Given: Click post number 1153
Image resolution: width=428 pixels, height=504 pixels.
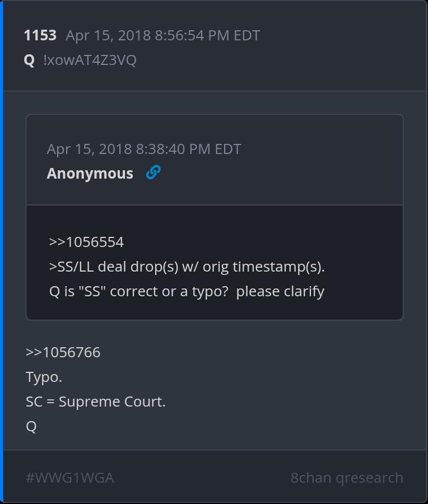Looking at the screenshot, I should [x=40, y=36].
